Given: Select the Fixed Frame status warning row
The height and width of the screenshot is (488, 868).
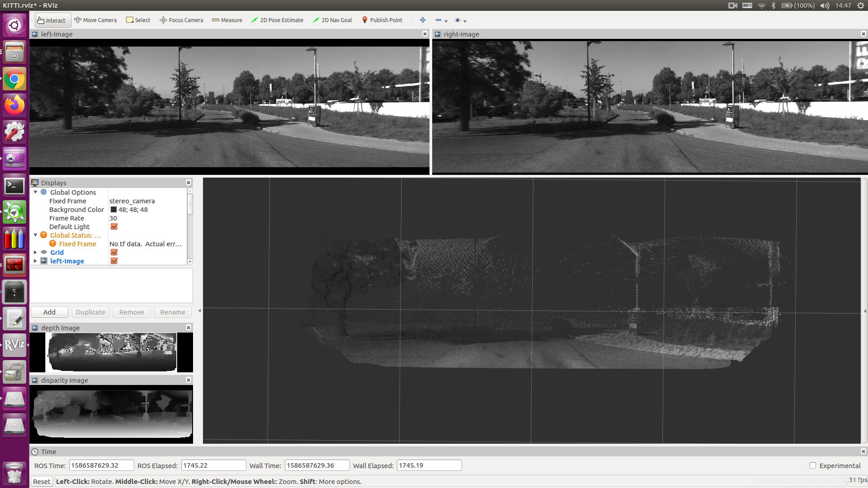Looking at the screenshot, I should 108,244.
